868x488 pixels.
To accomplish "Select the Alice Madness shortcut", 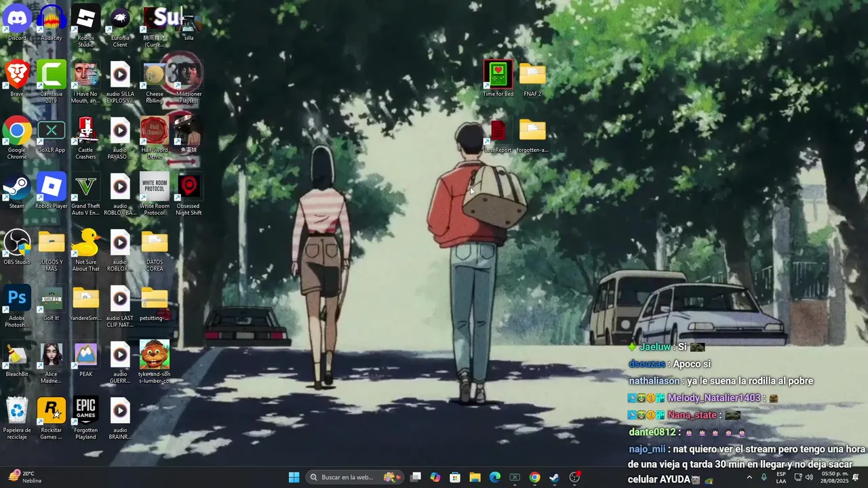I will click(52, 363).
